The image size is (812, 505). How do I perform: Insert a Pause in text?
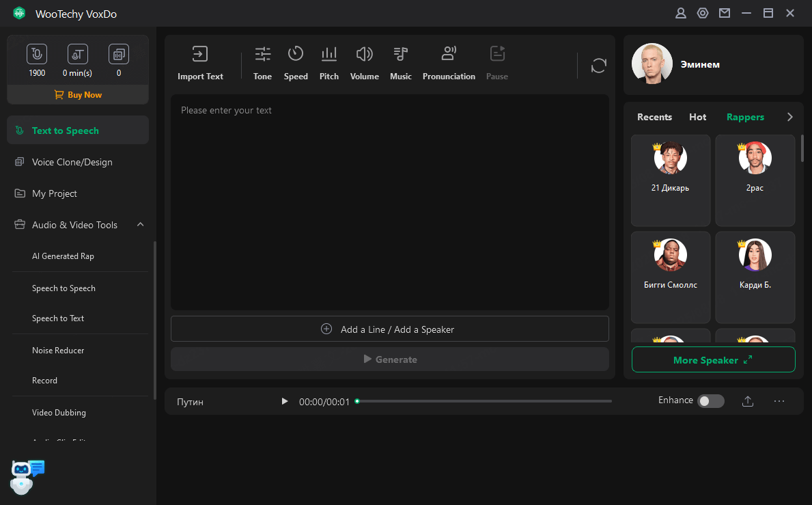pyautogui.click(x=497, y=63)
